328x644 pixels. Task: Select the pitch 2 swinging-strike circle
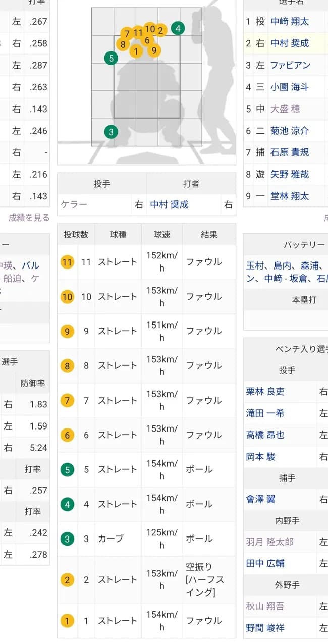coord(67,580)
